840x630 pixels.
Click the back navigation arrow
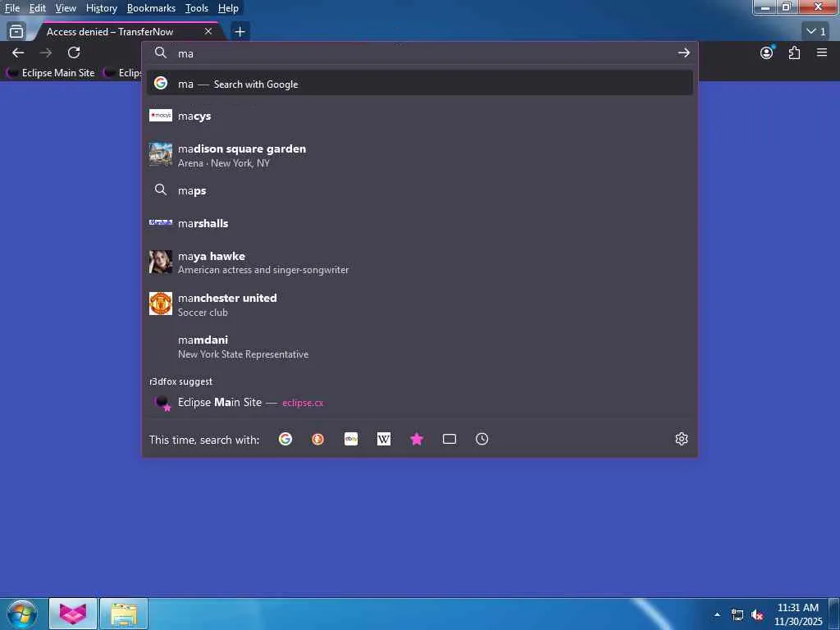pyautogui.click(x=18, y=52)
